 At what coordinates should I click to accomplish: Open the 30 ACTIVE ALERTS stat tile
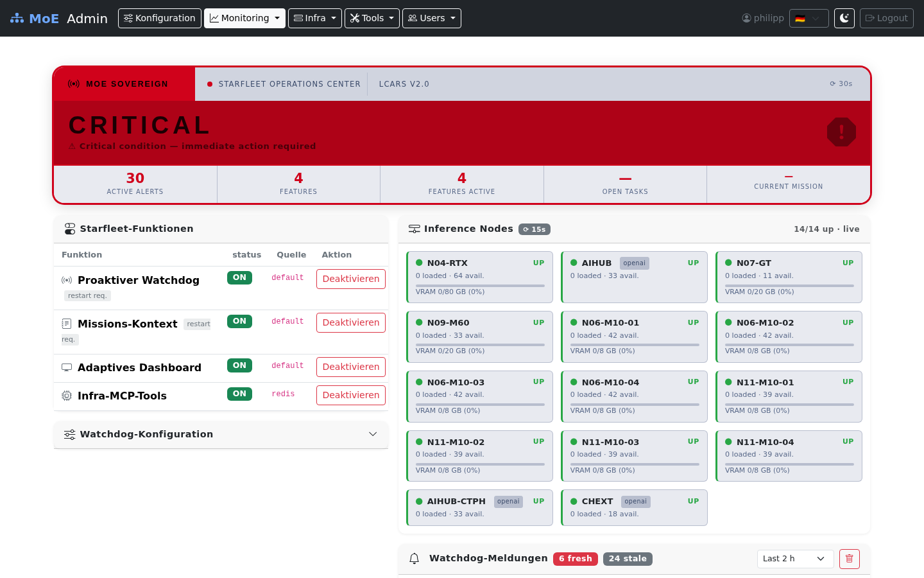coord(135,184)
